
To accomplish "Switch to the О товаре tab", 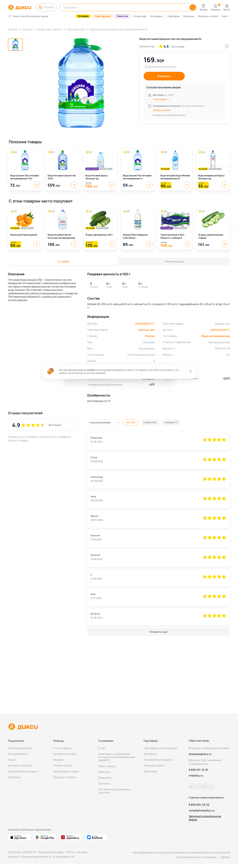I will [63, 262].
